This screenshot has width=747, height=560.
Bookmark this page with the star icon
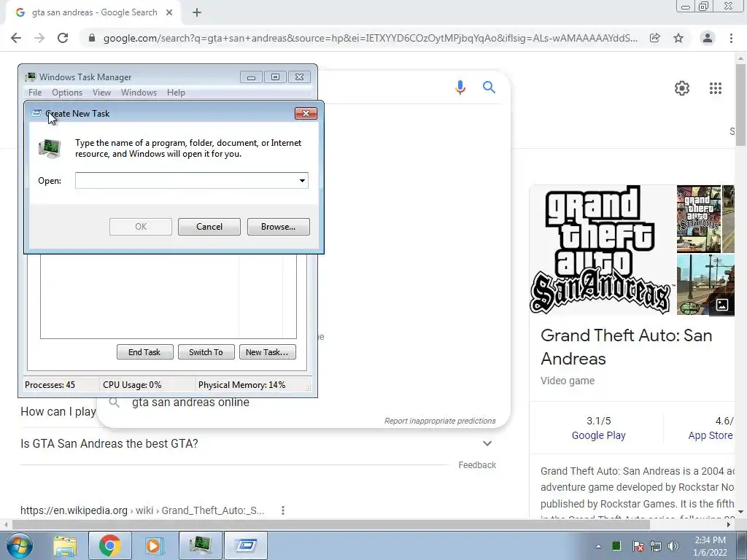678,38
